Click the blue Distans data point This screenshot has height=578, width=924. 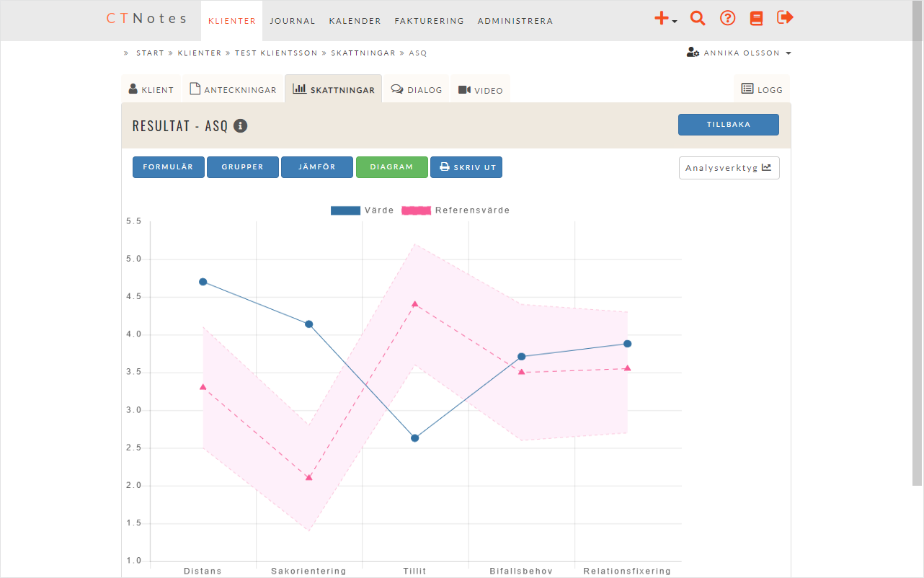203,282
